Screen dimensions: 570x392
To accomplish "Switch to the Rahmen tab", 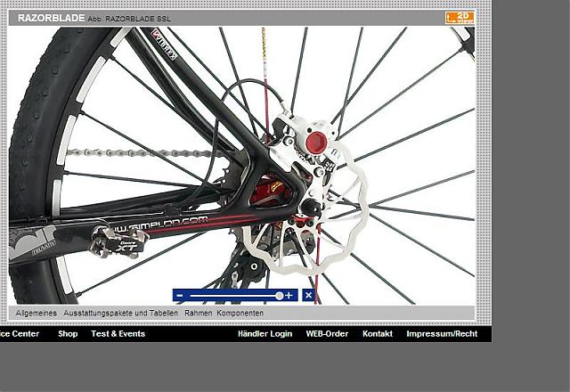I will click(198, 313).
